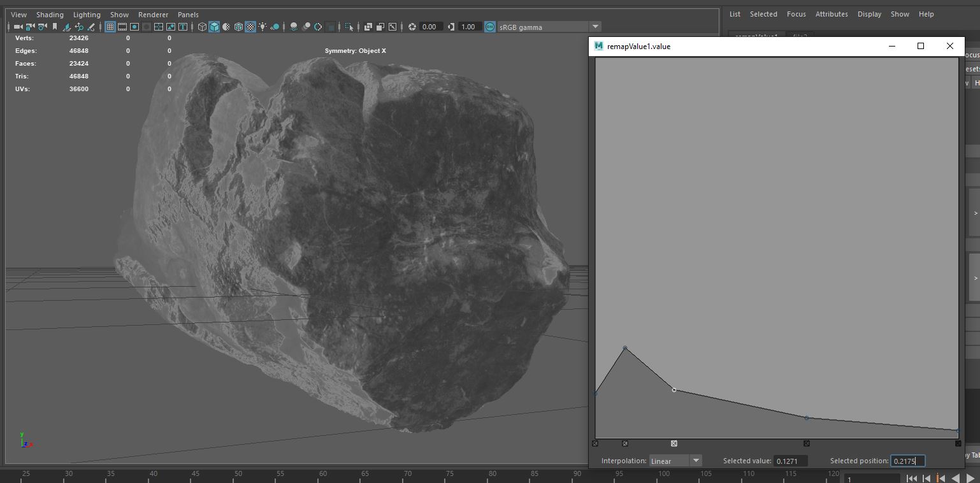Screen dimensions: 980x483
Task: Toggle XRay Active Components icon
Action: coord(380,27)
